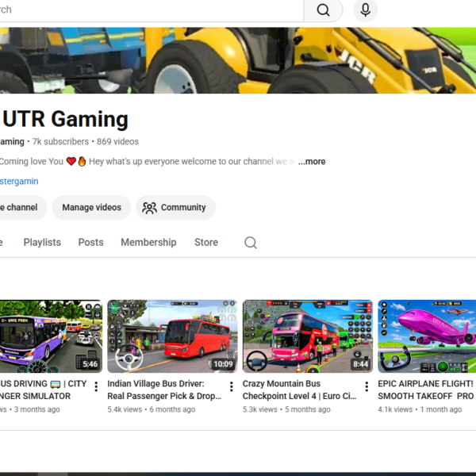Start voice search with microphone
This screenshot has height=476, width=476.
coord(365,10)
